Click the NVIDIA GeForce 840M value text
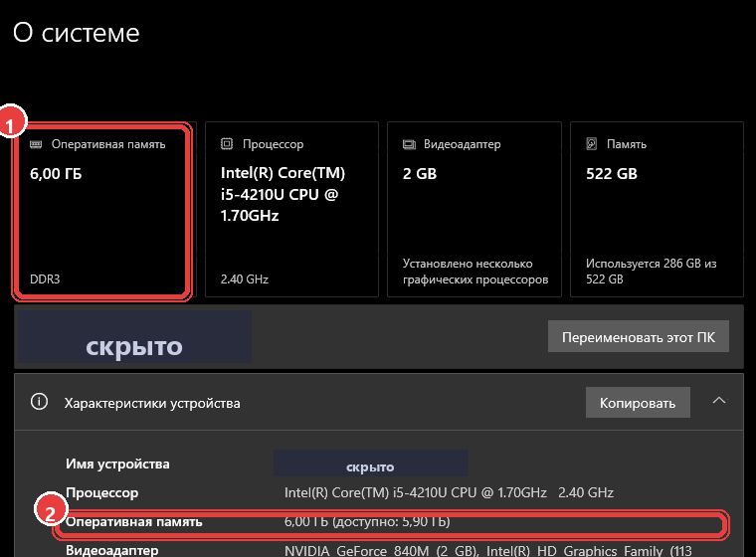The image size is (756, 557). [x=488, y=551]
